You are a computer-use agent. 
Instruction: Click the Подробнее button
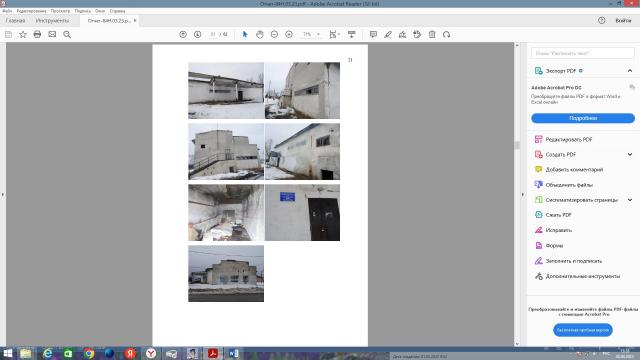[583, 118]
